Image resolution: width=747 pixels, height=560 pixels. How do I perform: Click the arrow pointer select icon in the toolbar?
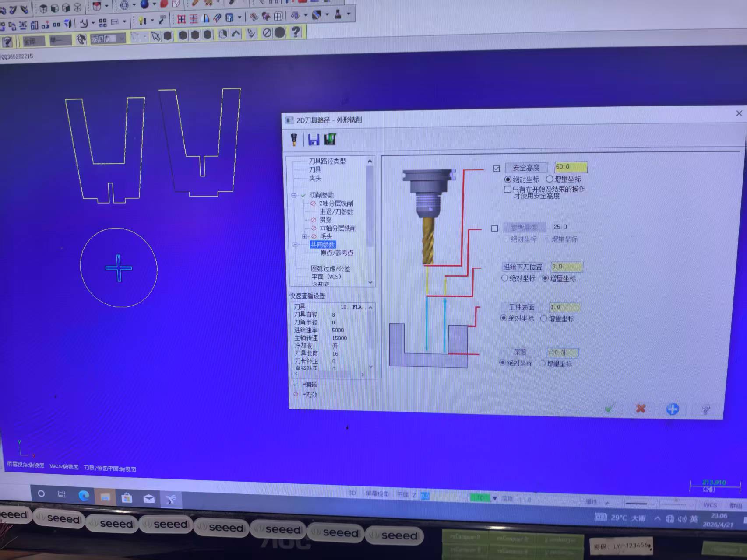155,36
